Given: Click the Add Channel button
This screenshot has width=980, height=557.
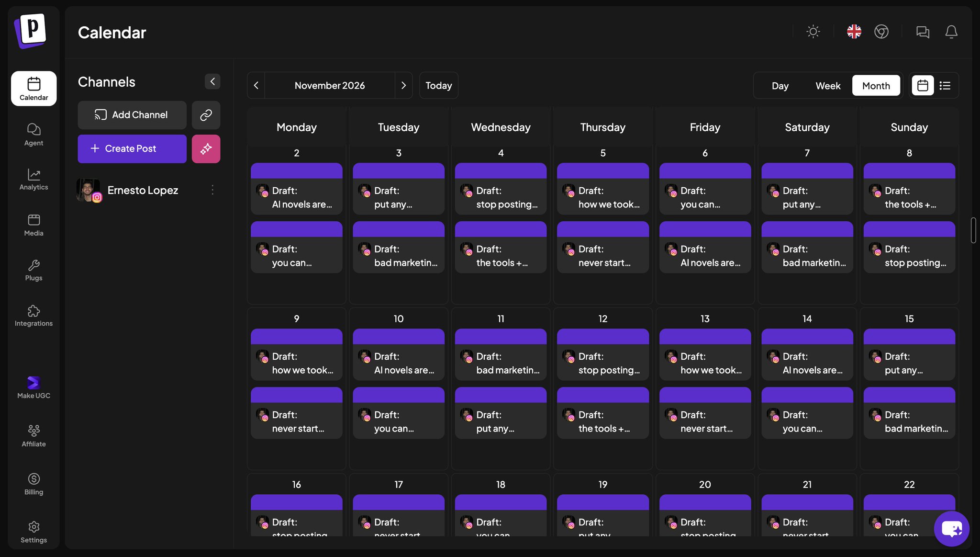Looking at the screenshot, I should click(x=132, y=115).
